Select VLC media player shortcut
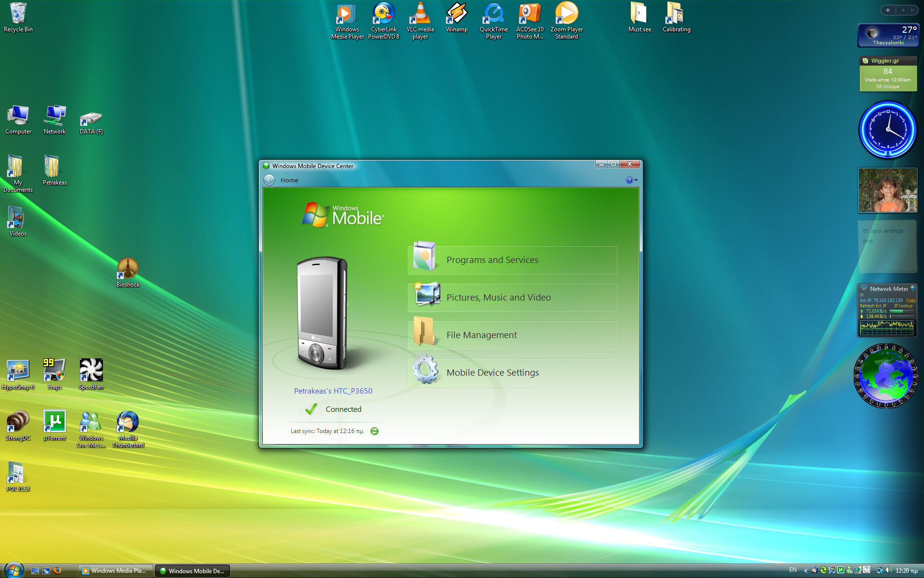Viewport: 924px width, 578px height. tap(420, 21)
